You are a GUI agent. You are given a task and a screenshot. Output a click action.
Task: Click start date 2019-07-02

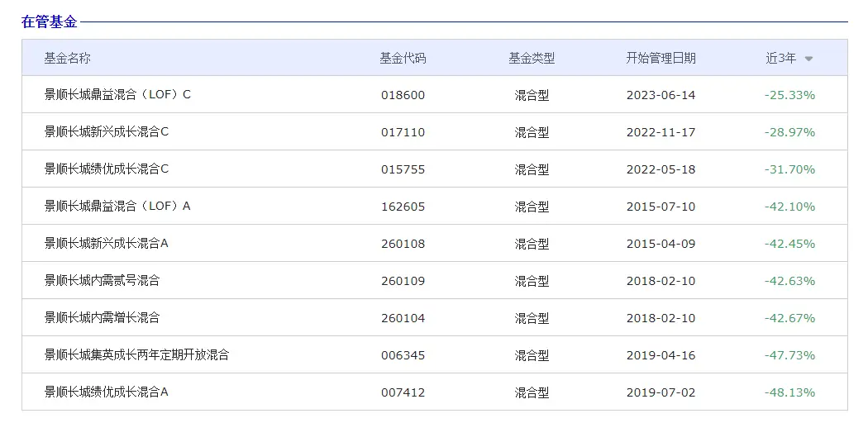(661, 392)
